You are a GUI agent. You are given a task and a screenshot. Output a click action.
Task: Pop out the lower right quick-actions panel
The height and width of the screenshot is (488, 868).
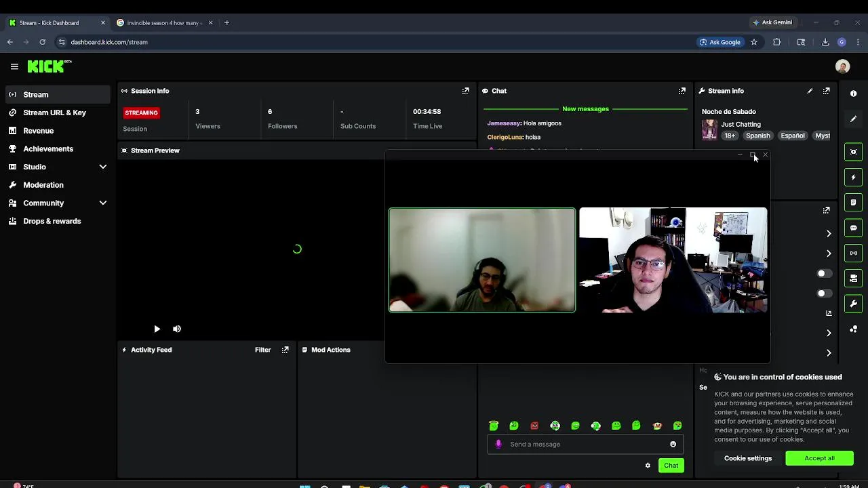point(826,211)
